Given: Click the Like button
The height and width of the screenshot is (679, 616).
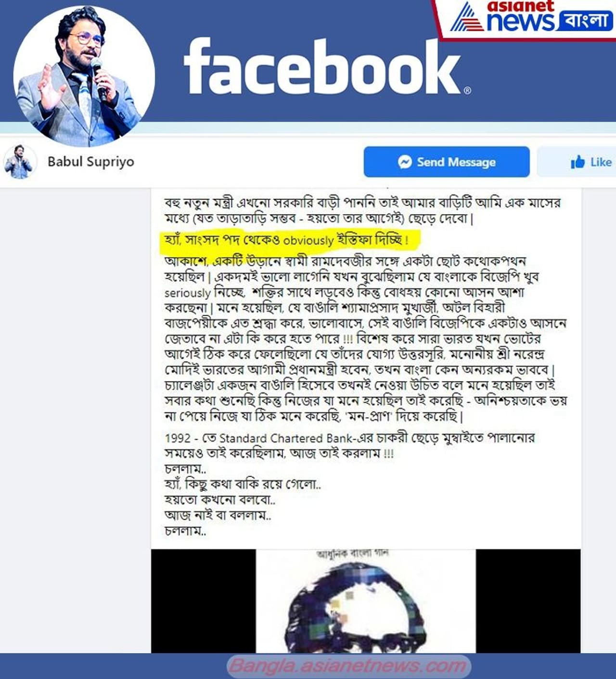Looking at the screenshot, I should click(x=577, y=162).
